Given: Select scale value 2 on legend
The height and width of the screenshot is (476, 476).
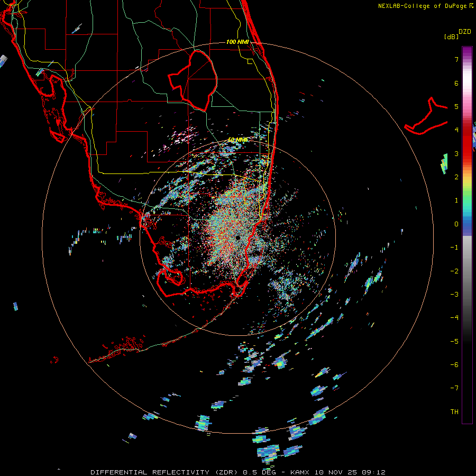Looking at the screenshot, I should point(456,177).
